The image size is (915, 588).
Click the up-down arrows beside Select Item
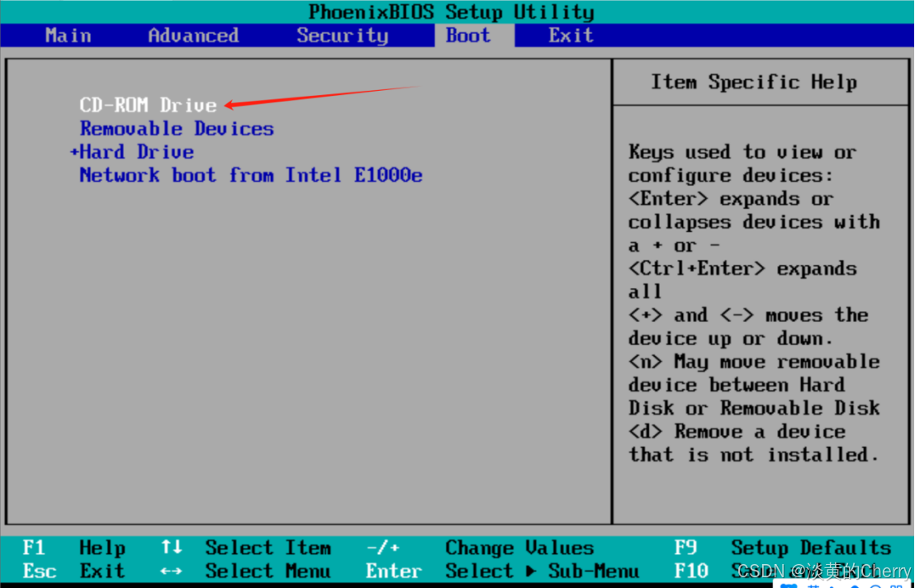(x=172, y=548)
